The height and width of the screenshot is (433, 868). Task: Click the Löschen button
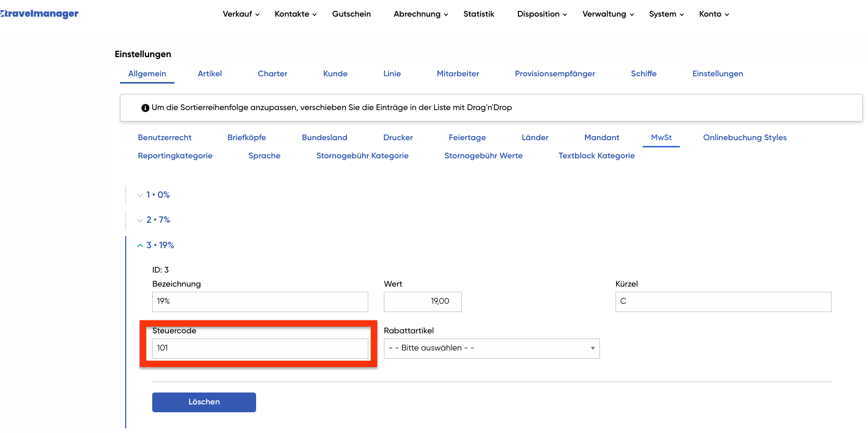204,402
